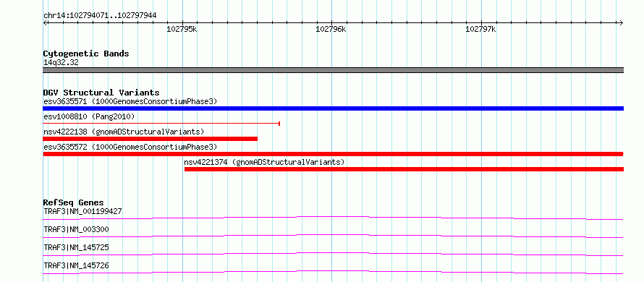Click the nsv4222138 (gnomADStructuralVariants) label

coord(124,132)
